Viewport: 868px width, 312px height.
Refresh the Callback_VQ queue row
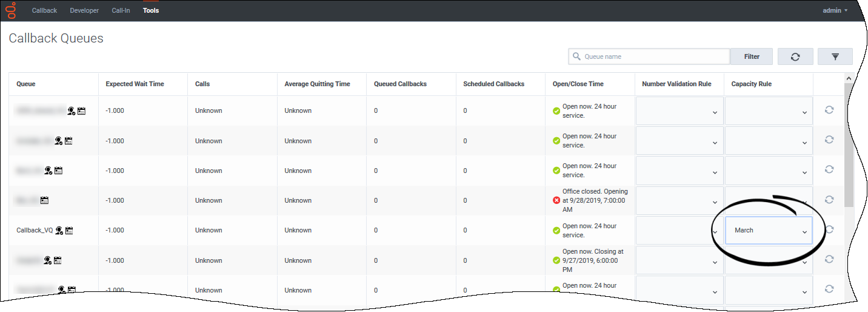829,229
